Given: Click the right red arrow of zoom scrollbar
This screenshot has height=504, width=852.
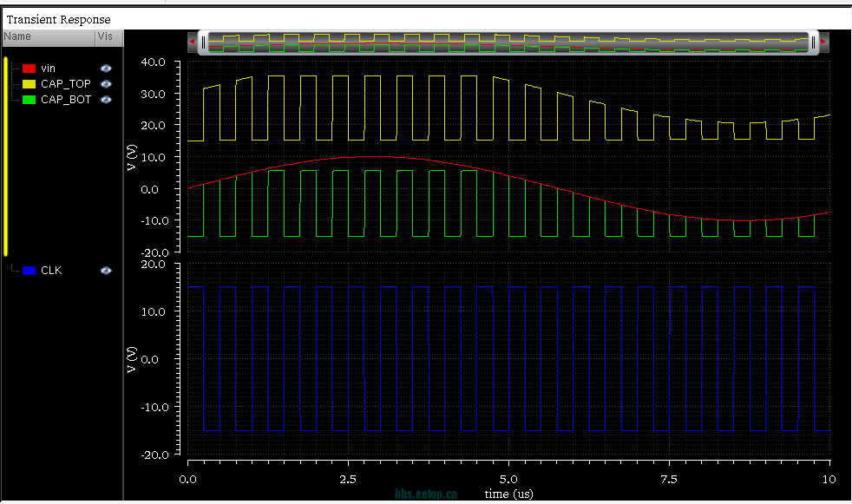Looking at the screenshot, I should (823, 42).
